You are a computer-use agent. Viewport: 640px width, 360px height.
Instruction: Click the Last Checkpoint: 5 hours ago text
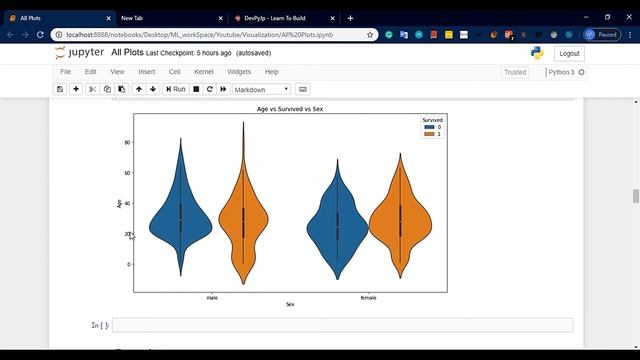click(x=189, y=53)
